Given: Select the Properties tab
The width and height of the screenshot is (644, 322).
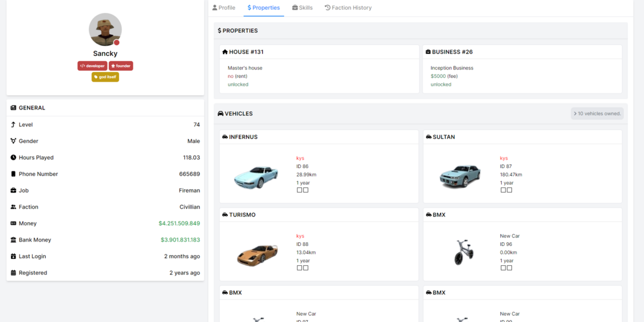Looking at the screenshot, I should click(263, 7).
